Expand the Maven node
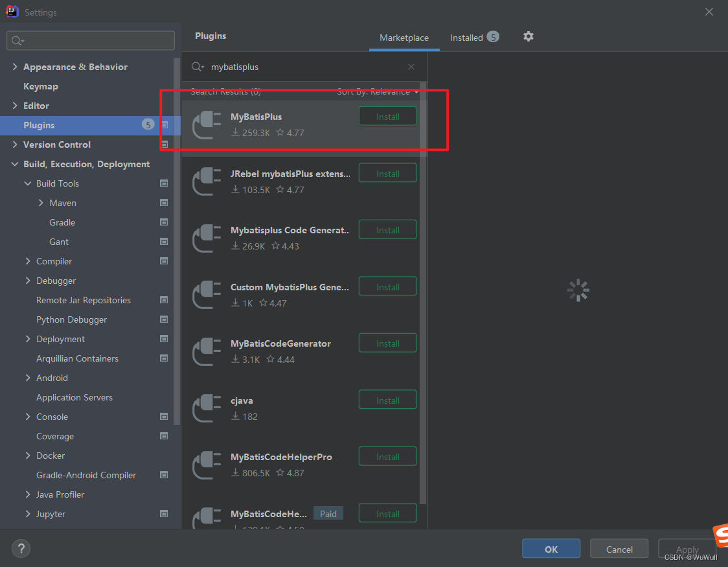 tap(41, 203)
